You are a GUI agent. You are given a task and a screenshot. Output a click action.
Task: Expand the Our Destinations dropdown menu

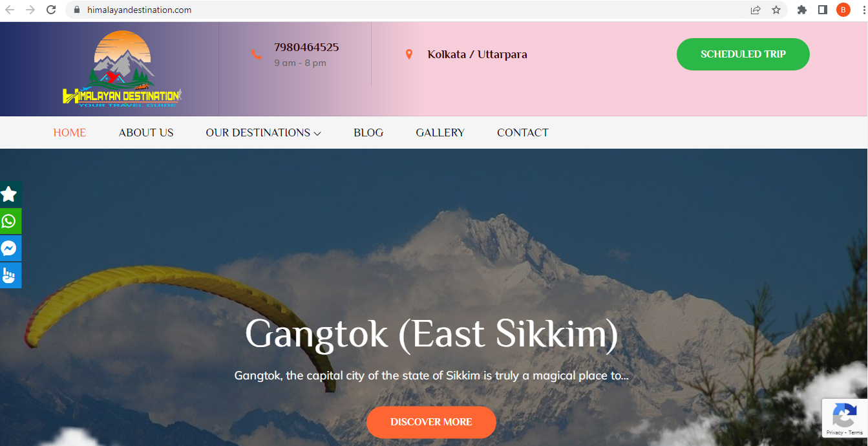(263, 133)
